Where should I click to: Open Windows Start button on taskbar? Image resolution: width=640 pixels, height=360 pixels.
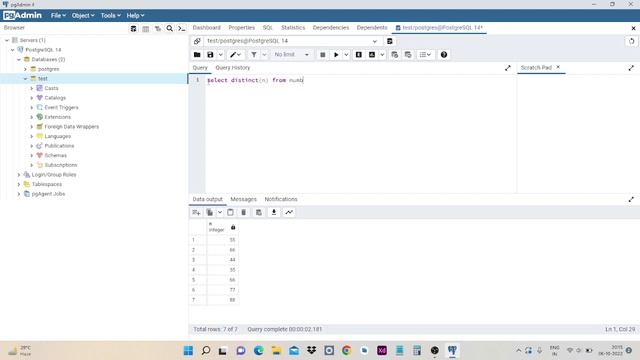188,351
